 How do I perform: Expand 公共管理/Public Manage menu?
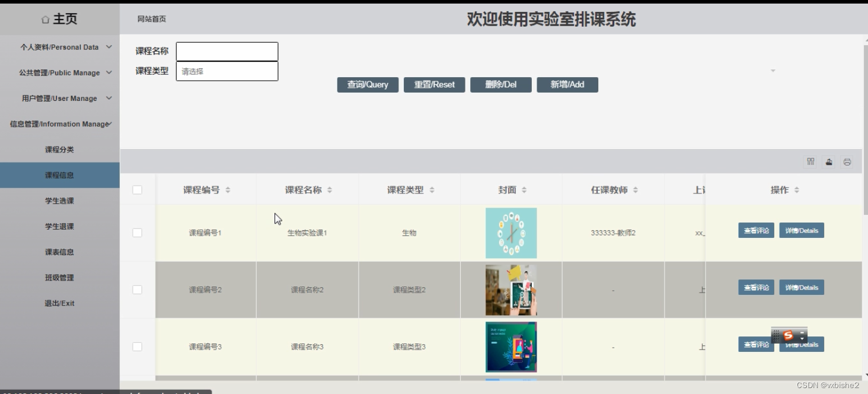(x=60, y=72)
